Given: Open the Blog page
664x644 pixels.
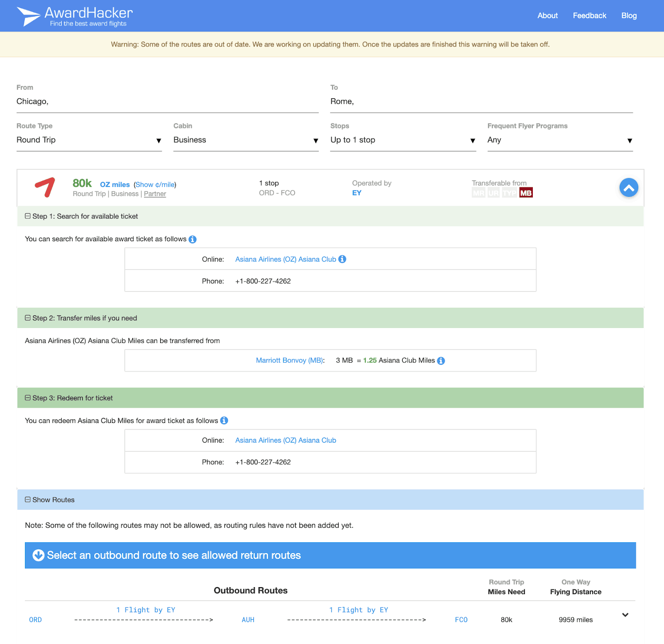Looking at the screenshot, I should coord(629,16).
